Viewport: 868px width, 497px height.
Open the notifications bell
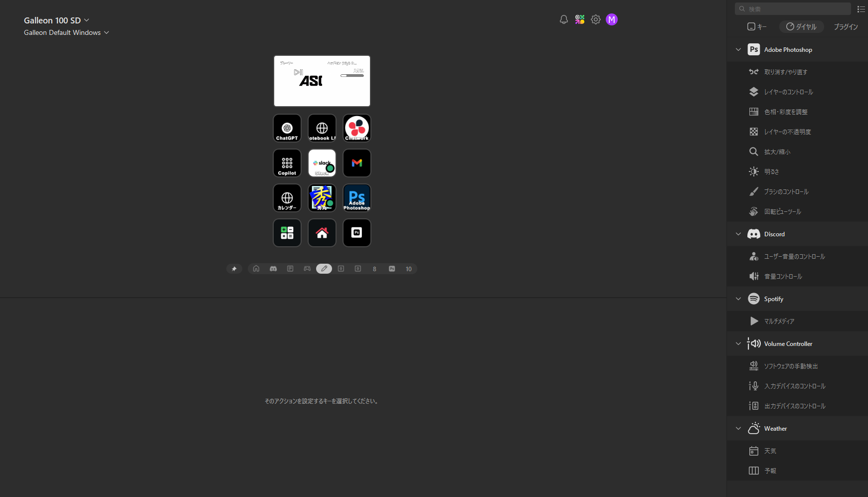coord(564,19)
